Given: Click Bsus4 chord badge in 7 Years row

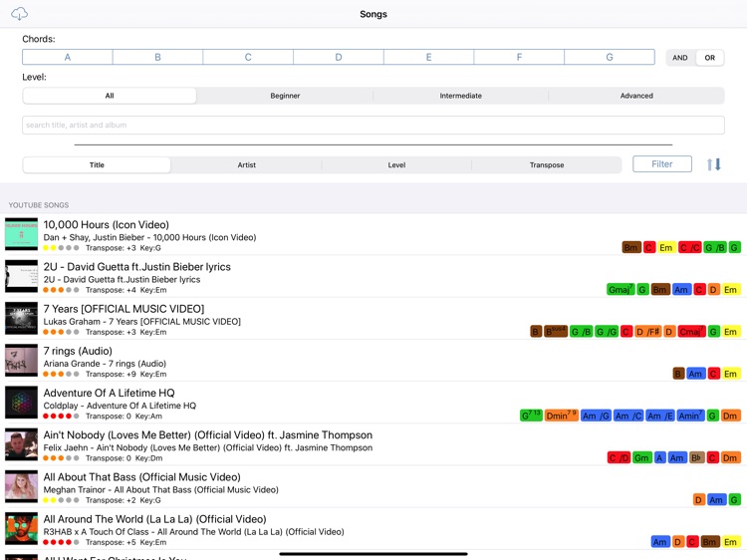Looking at the screenshot, I should point(556,331).
